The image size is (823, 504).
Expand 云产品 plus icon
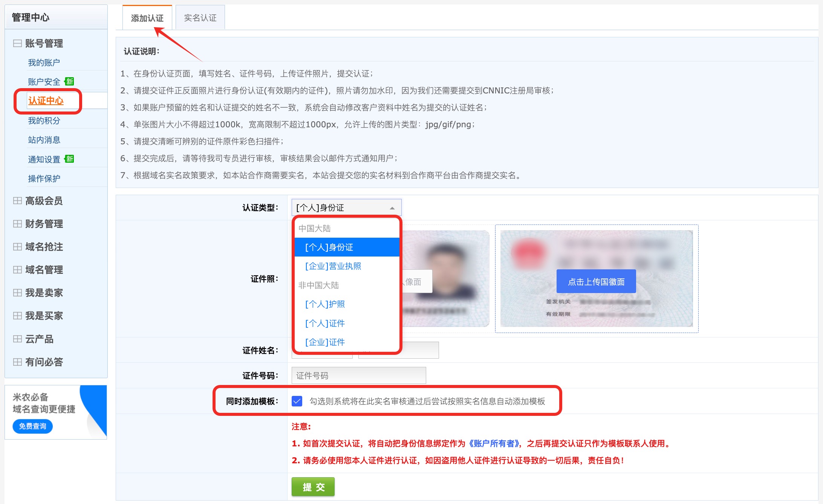(x=17, y=339)
